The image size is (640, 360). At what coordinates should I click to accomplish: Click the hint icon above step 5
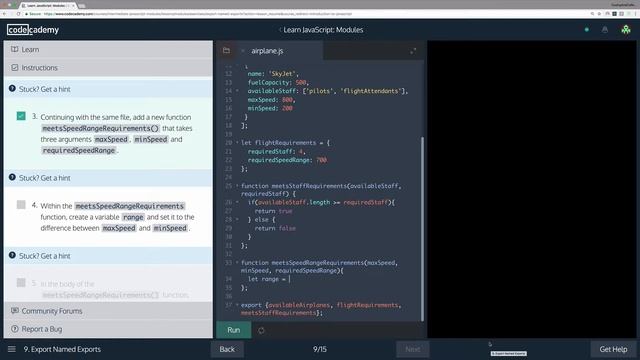coord(12,256)
